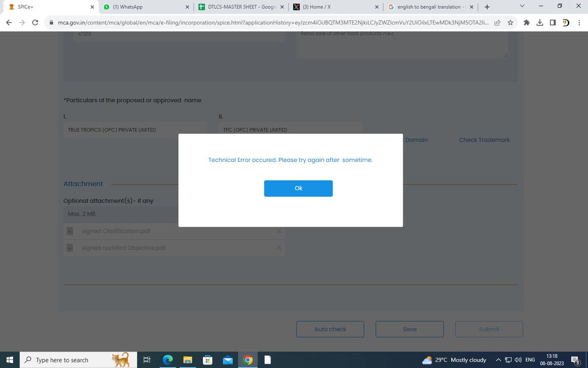
Task: Open the Check Trademark link
Action: [484, 140]
